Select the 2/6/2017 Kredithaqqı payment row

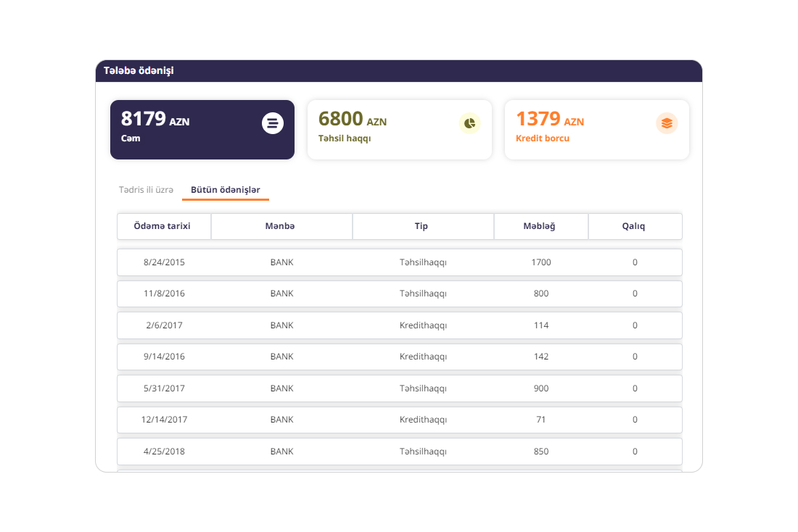[399, 325]
